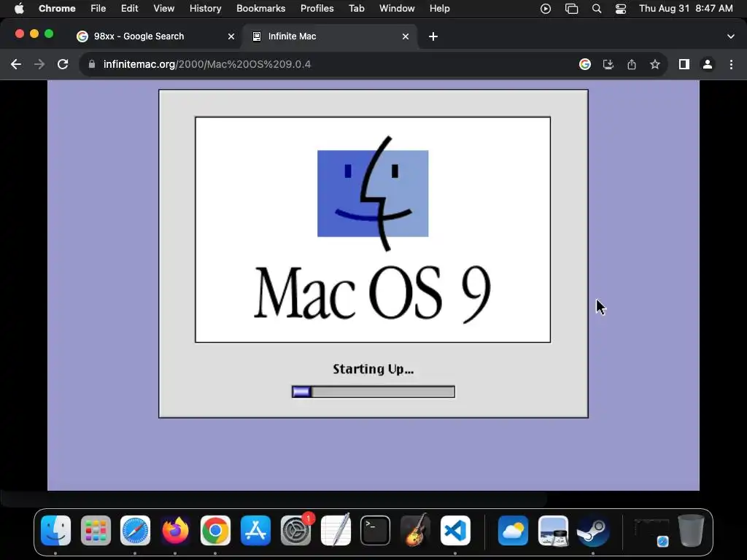
Task: Install app via address bar icon
Action: point(608,64)
